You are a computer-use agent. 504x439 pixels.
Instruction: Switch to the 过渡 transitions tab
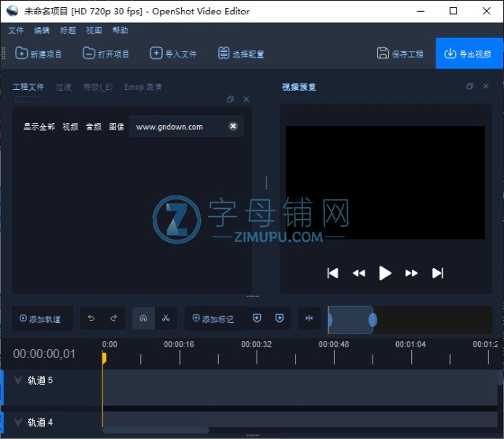coord(64,87)
